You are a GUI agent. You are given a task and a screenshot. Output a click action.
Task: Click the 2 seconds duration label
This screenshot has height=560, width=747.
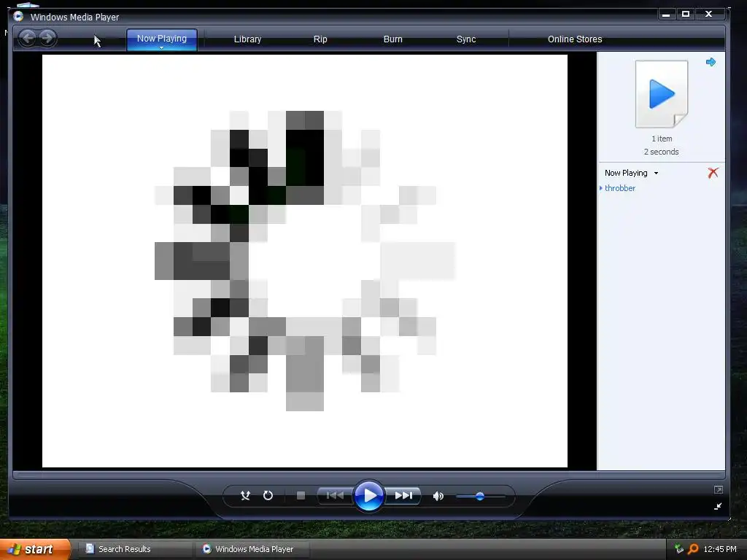pyautogui.click(x=661, y=152)
